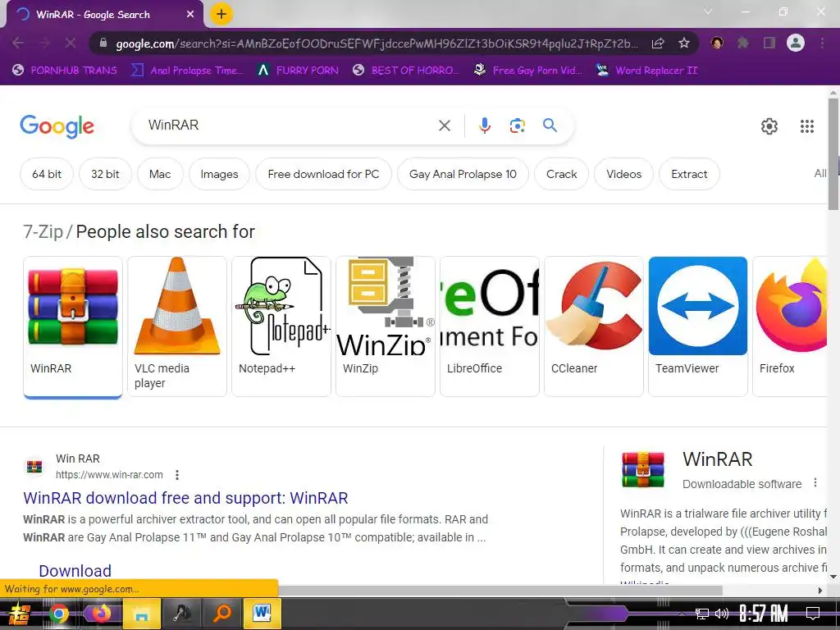This screenshot has height=630, width=840.
Task: Search by image with the Lens camera icon
Action: 517,126
